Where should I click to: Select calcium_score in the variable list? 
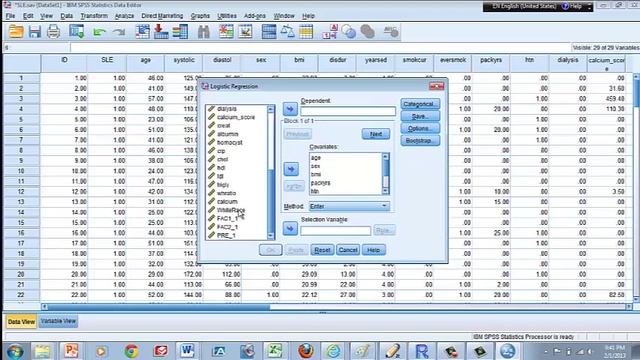tap(236, 117)
